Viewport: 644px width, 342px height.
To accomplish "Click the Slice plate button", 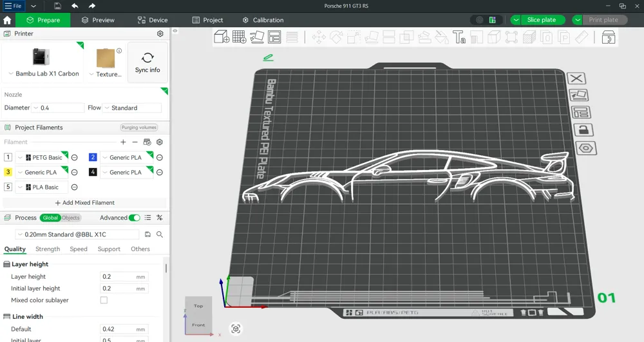I will [542, 20].
